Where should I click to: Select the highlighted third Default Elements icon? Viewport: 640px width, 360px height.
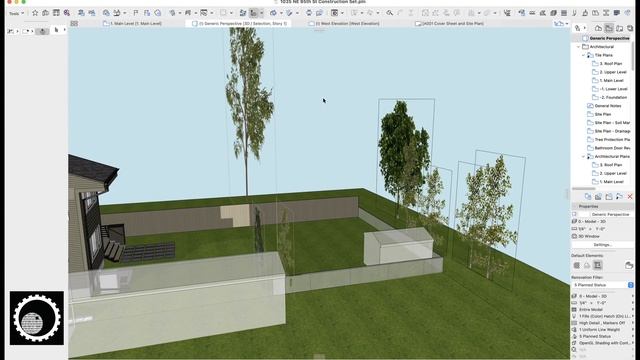point(598,265)
